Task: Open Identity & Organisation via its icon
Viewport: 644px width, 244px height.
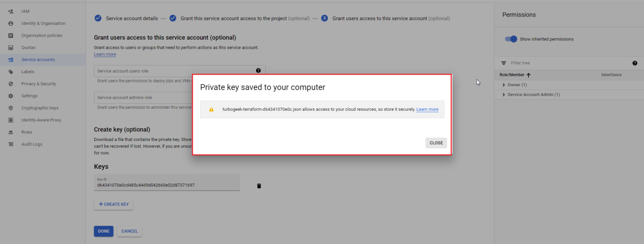Action: point(11,23)
